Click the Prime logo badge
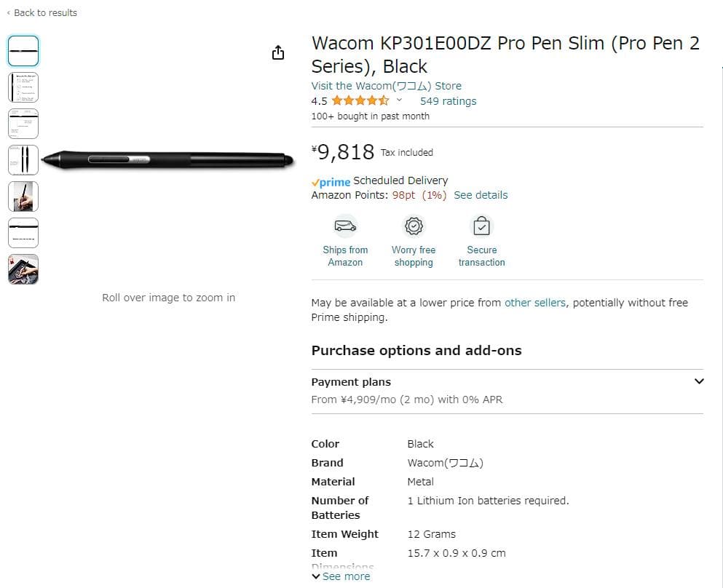Image resolution: width=723 pixels, height=588 pixels. [x=331, y=181]
